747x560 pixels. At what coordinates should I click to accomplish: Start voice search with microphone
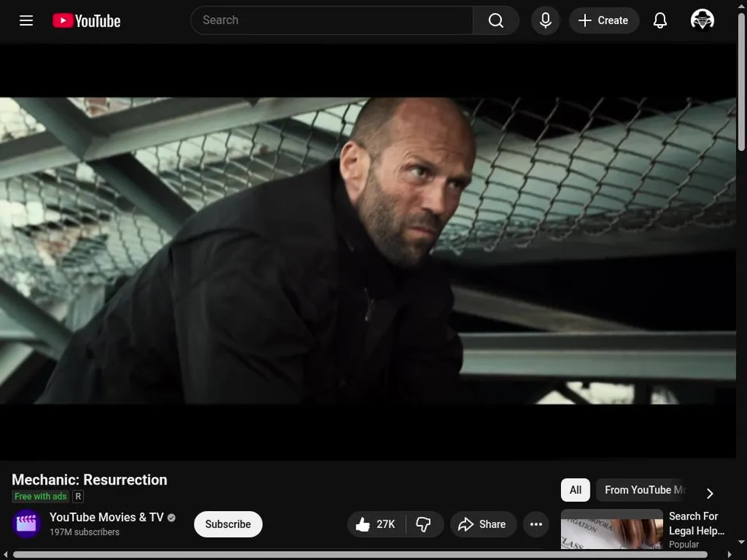coord(545,20)
